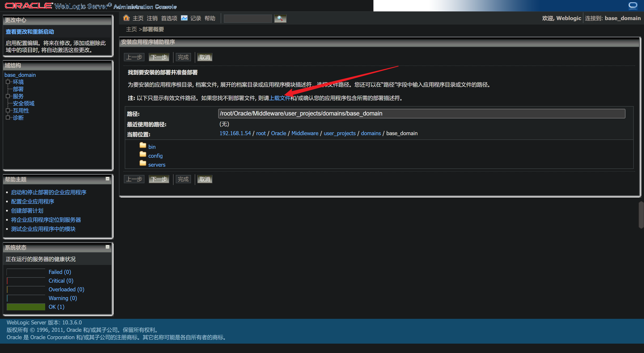This screenshot has width=644, height=353.
Task: Click the 路径 input field
Action: pos(421,113)
